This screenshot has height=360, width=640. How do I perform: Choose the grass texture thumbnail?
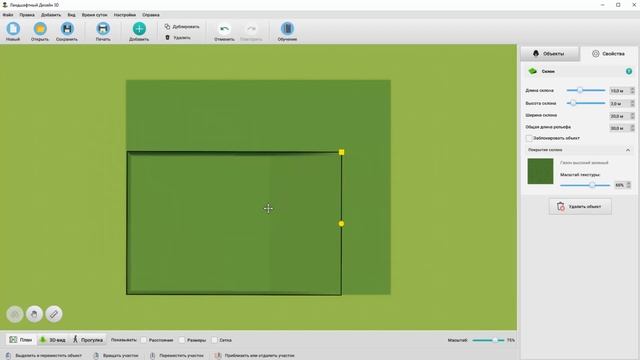point(540,171)
